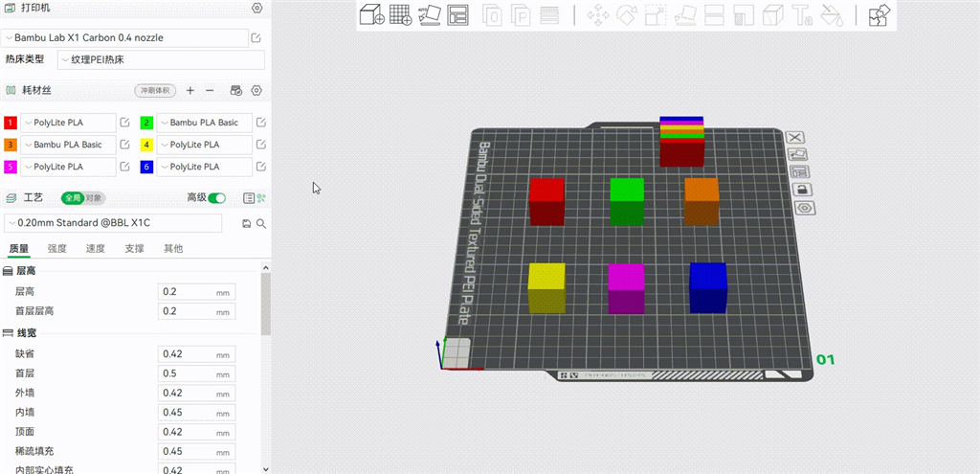The image size is (980, 474).
Task: Open filament 2 Bambu PLA Basic dropdown
Action: 204,123
